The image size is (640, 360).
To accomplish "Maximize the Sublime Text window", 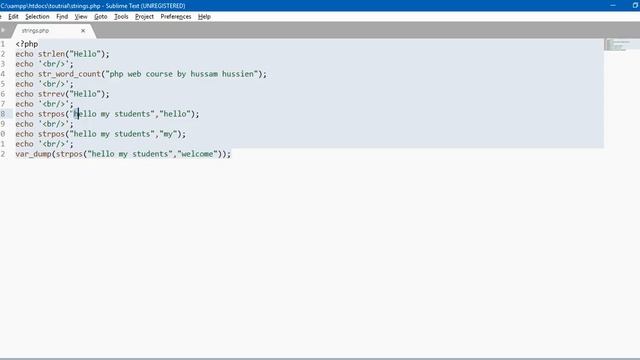I will (635, 5).
